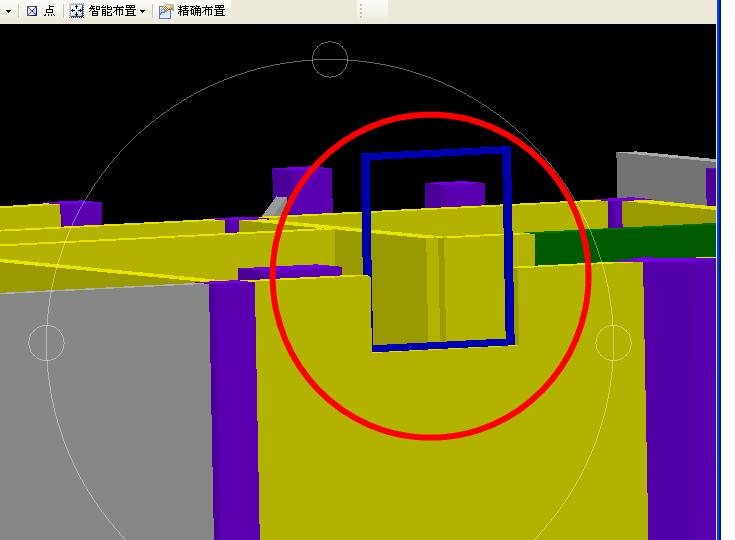The width and height of the screenshot is (735, 540).
Task: Click the 智能布置 text label
Action: click(112, 11)
